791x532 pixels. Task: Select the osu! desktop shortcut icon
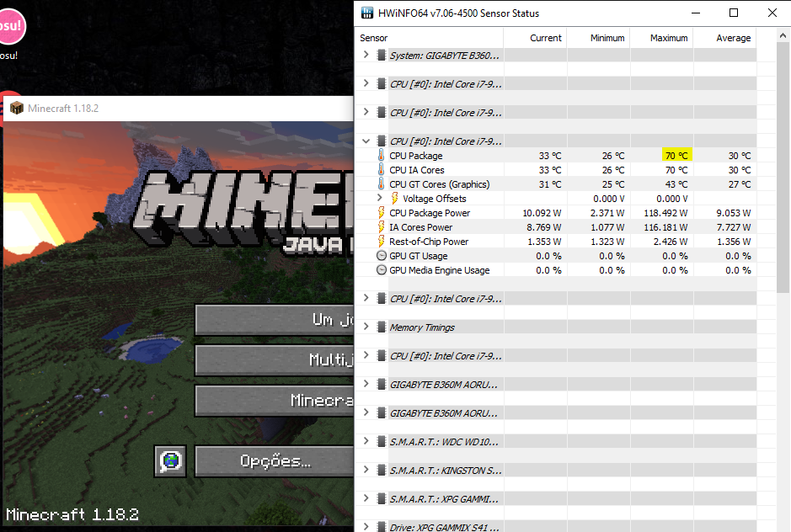(9, 26)
